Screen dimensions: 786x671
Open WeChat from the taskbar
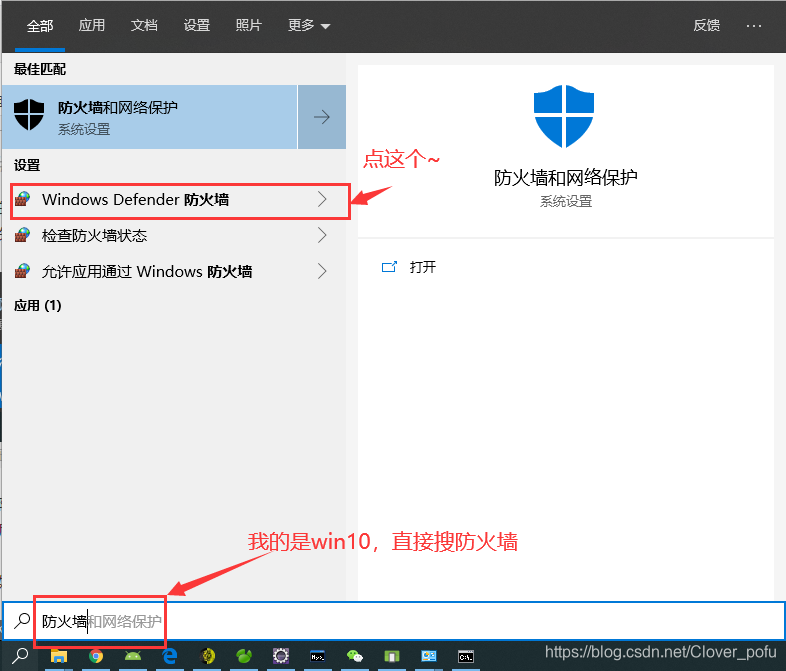355,657
